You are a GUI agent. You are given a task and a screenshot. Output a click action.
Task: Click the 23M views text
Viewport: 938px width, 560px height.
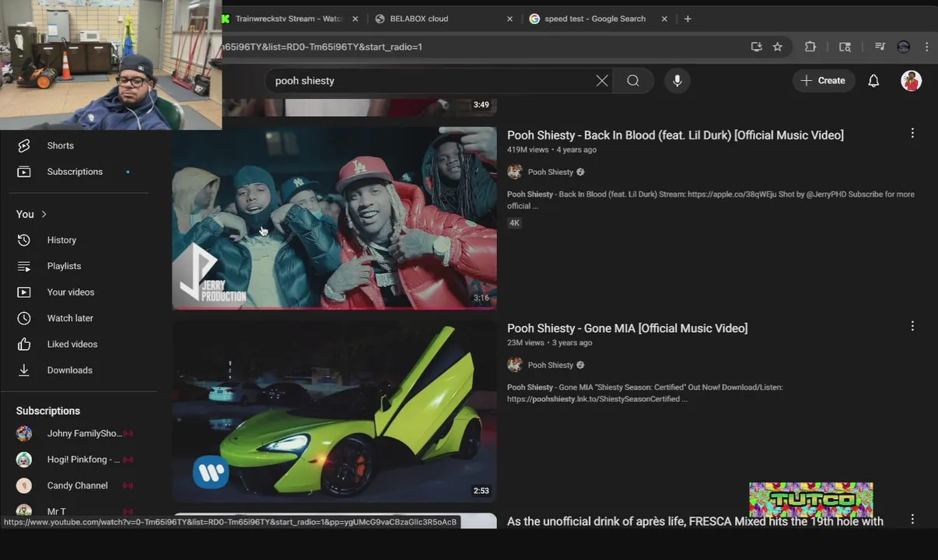pyautogui.click(x=526, y=342)
